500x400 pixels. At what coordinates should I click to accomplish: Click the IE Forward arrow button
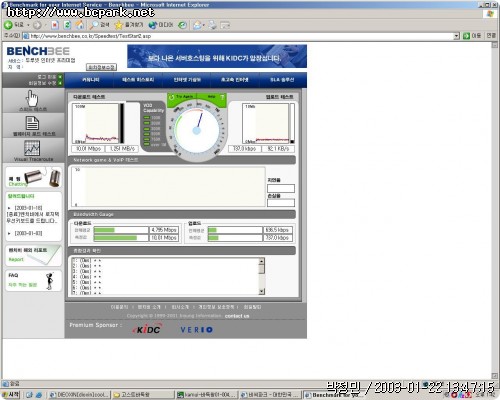coord(37,25)
